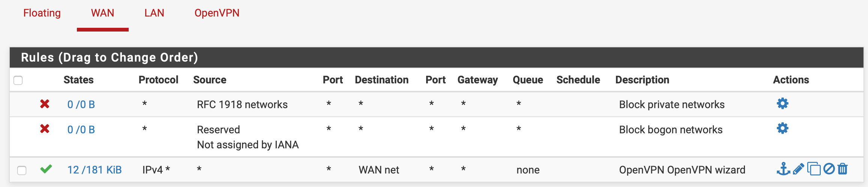This screenshot has height=187, width=868.
Task: Click the WAN net destination cell
Action: [379, 170]
